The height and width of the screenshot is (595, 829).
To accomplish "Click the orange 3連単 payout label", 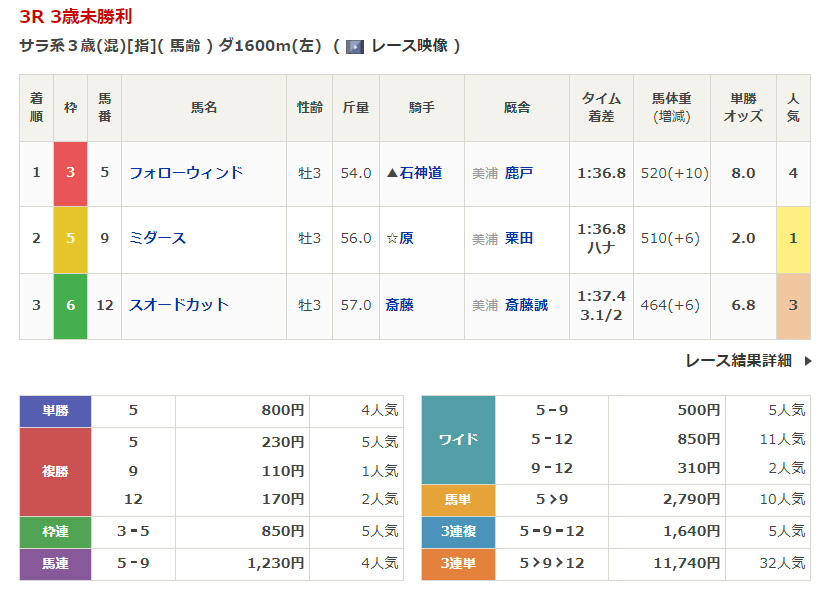I will 458,564.
